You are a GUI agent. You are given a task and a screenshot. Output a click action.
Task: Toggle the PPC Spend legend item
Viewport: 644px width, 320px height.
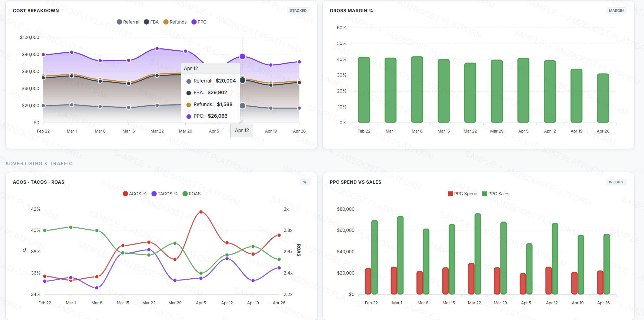click(462, 194)
